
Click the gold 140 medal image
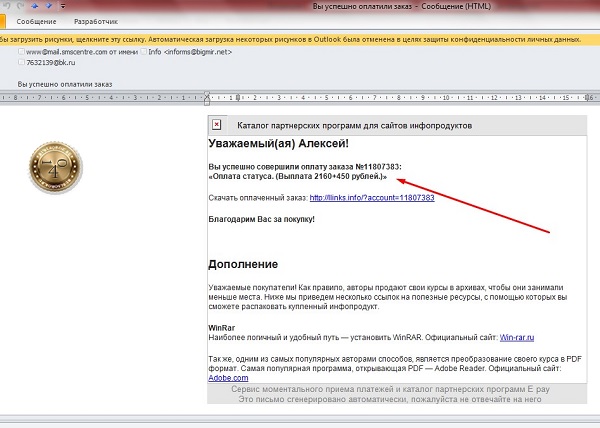(56, 167)
